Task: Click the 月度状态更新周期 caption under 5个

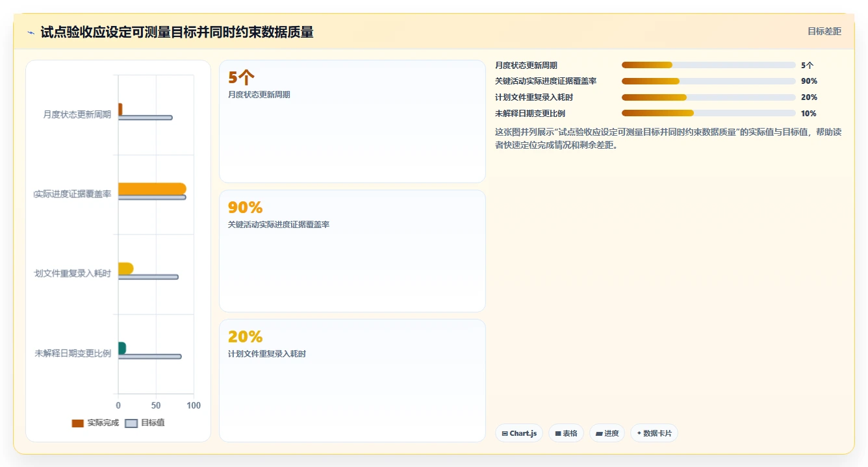Action: pyautogui.click(x=259, y=95)
